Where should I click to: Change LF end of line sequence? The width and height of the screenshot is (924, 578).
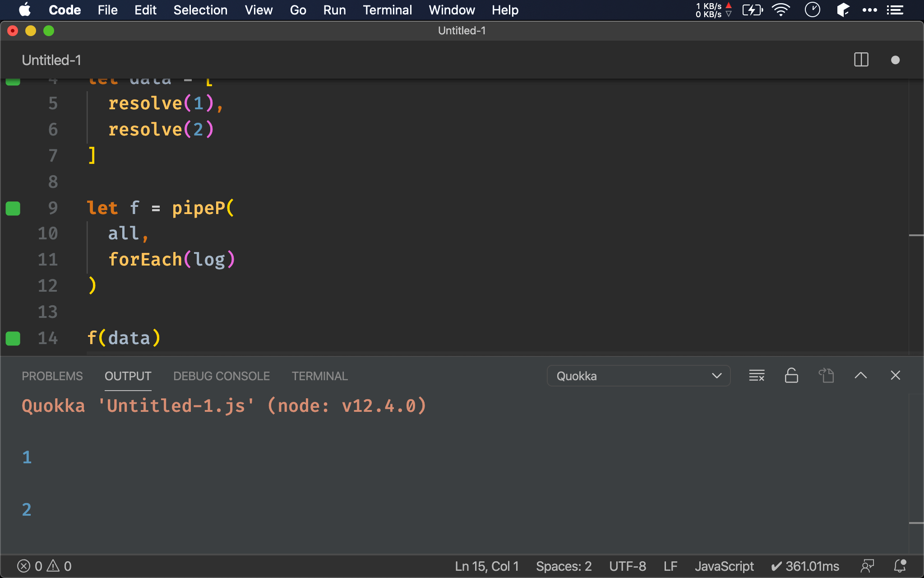click(670, 566)
